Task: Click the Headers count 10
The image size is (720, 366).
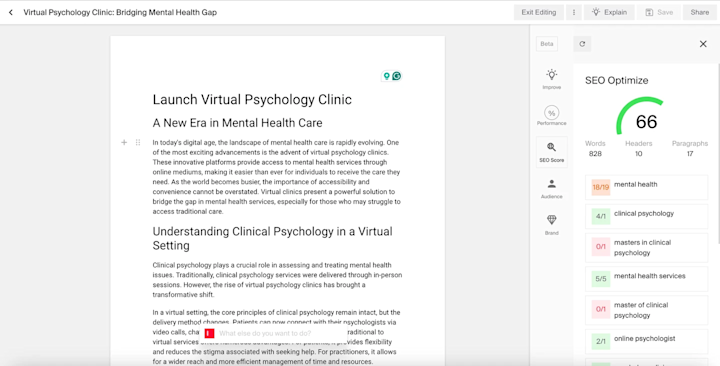Action: click(x=639, y=154)
